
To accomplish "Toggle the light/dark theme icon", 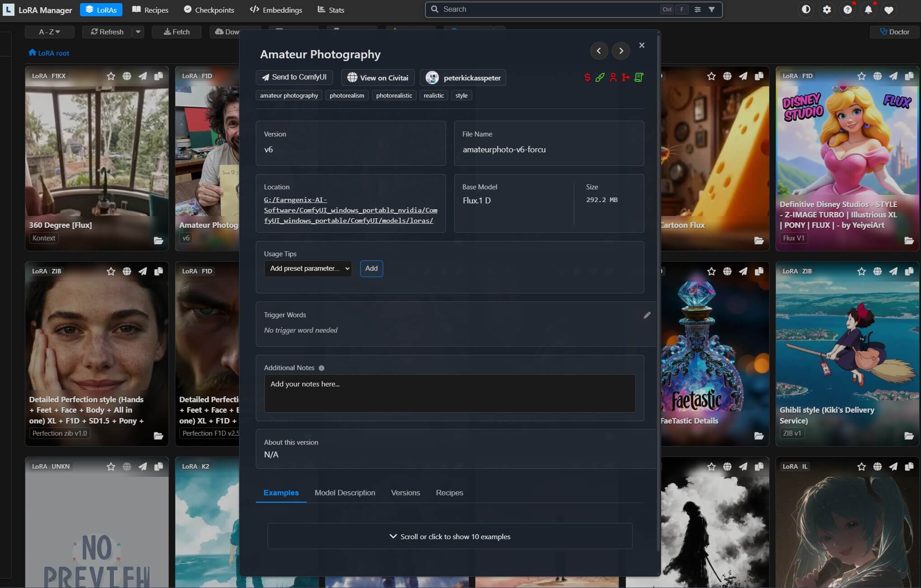I will tap(806, 9).
